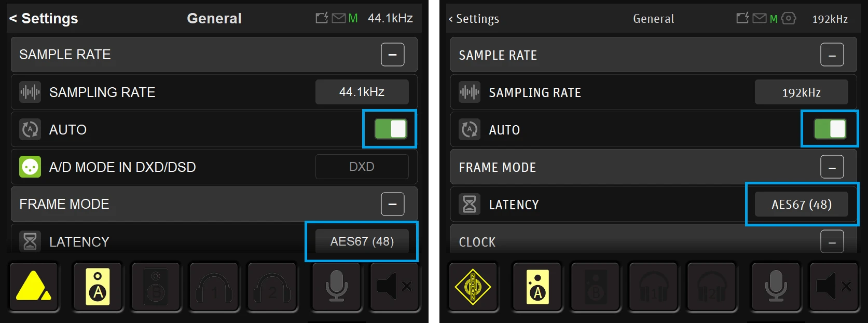This screenshot has width=868, height=323.
Task: Open the DXD A/D mode selector
Action: (x=362, y=167)
